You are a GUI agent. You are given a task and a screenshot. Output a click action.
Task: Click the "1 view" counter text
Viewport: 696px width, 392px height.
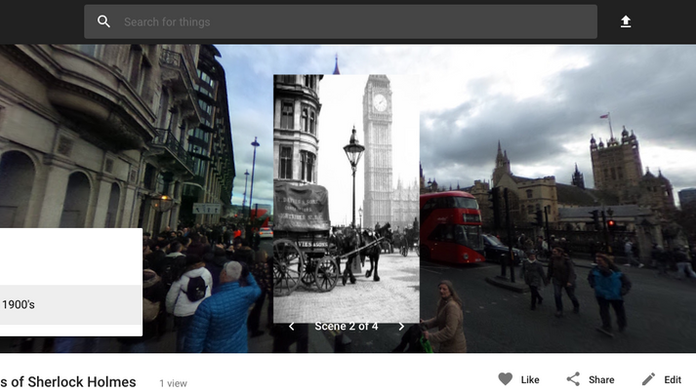click(173, 383)
